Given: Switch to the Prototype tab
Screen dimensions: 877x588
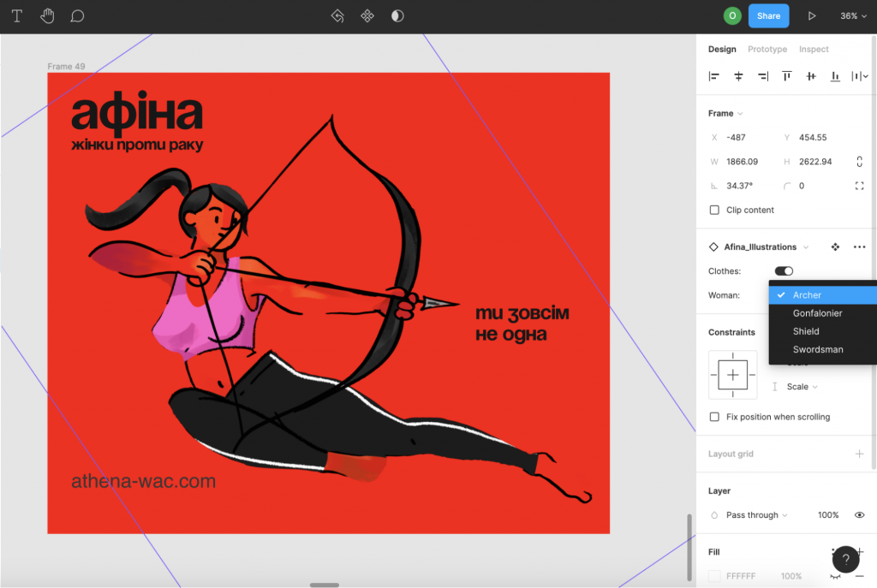Looking at the screenshot, I should (x=767, y=50).
